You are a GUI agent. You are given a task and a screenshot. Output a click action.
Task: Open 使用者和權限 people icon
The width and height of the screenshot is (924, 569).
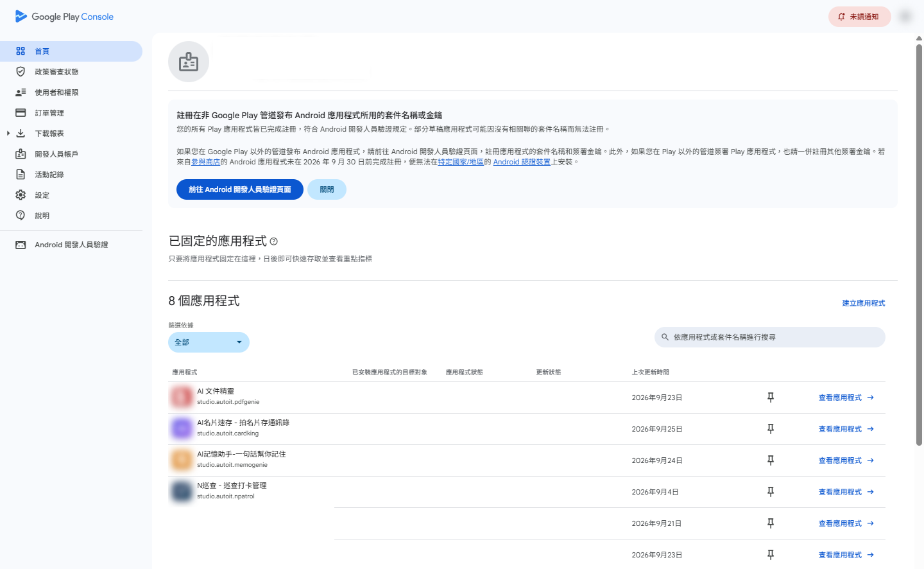click(x=21, y=92)
